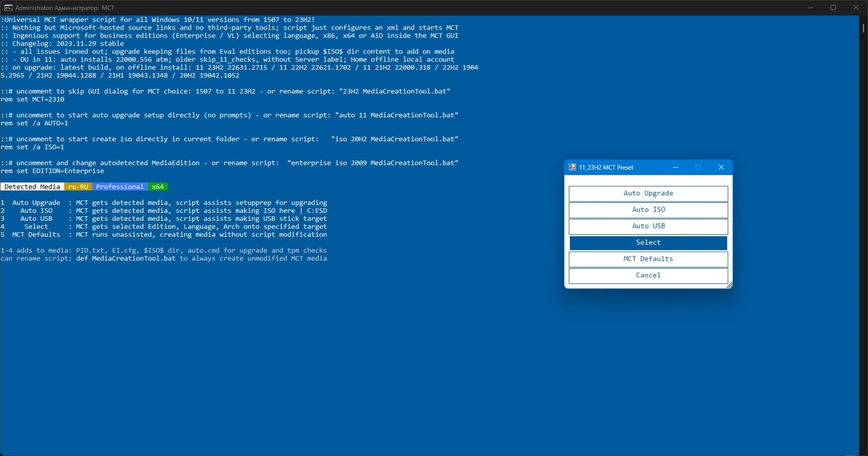Click the ru-RU language tag
The image size is (868, 456).
[x=79, y=186]
